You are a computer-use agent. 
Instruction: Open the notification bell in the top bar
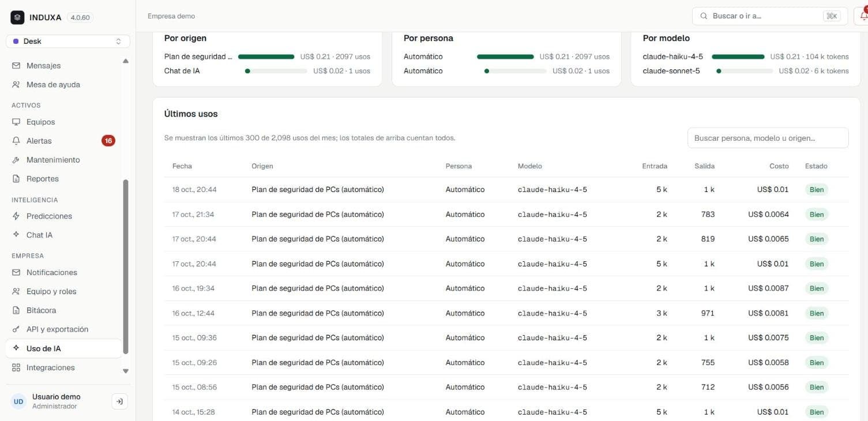point(863,16)
